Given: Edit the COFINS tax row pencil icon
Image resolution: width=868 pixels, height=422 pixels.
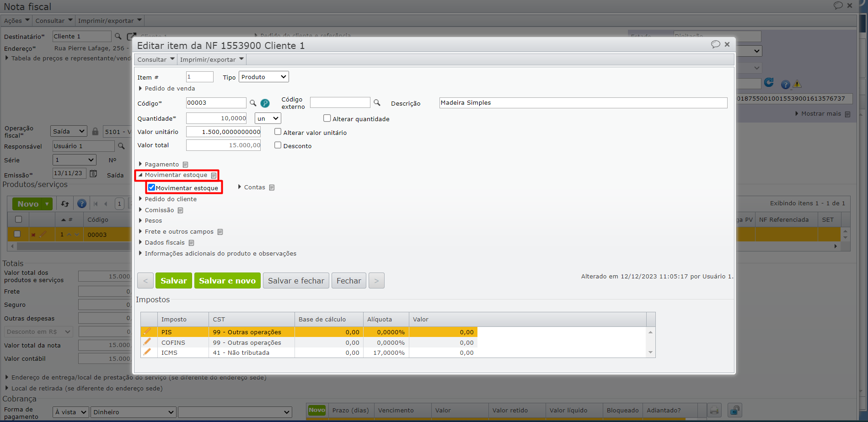Looking at the screenshot, I should coord(147,342).
